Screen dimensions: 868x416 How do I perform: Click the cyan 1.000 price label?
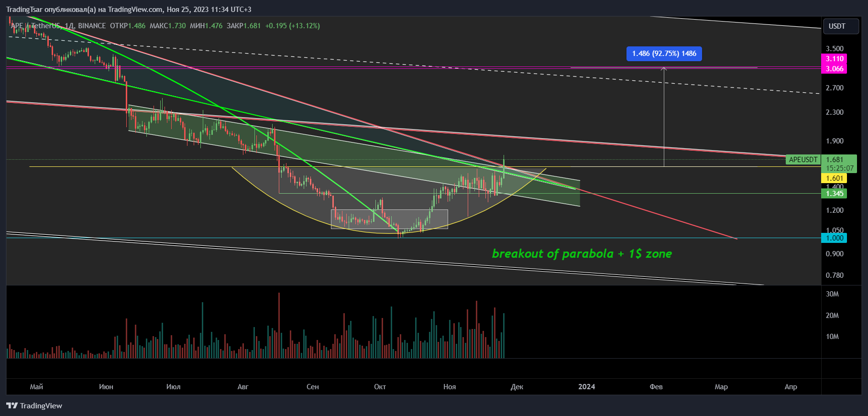coord(834,238)
